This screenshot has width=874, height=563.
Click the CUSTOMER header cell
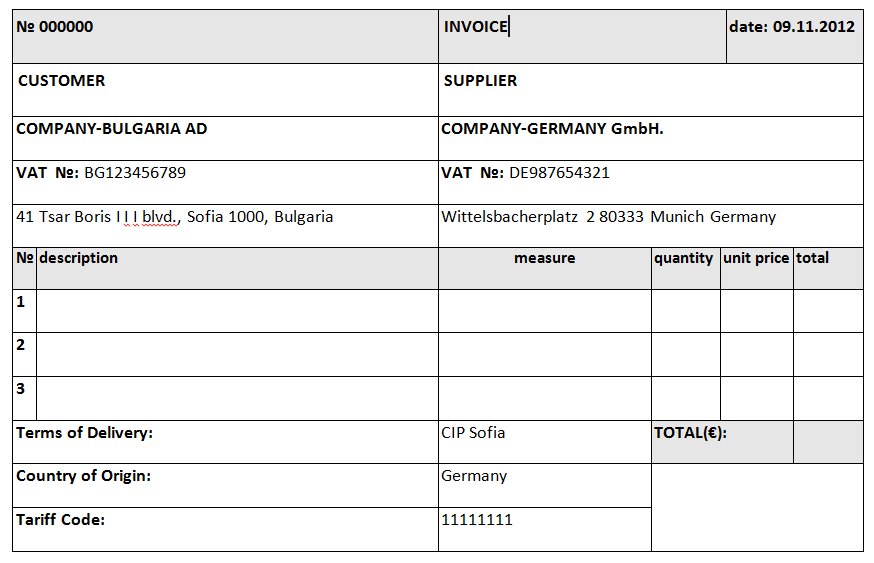[62, 81]
